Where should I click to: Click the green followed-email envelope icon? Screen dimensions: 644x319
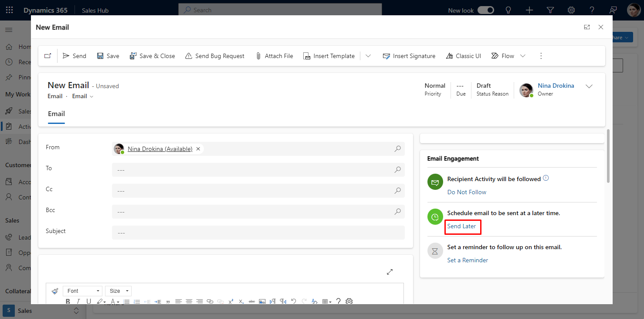(x=435, y=183)
